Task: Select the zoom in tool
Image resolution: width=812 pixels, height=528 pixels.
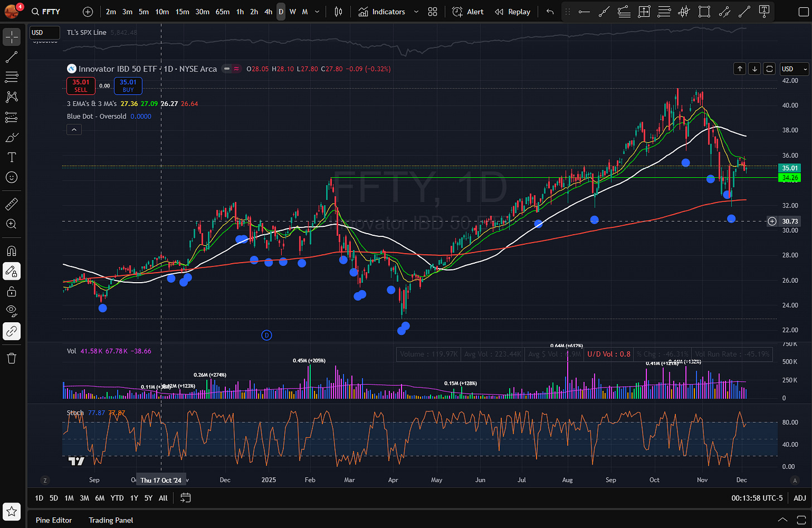Action: 12,224
